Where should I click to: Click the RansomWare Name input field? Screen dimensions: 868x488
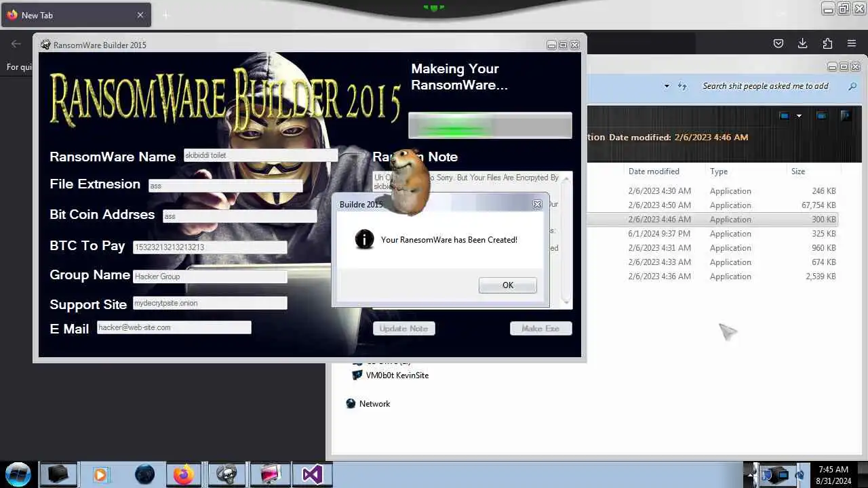[260, 155]
